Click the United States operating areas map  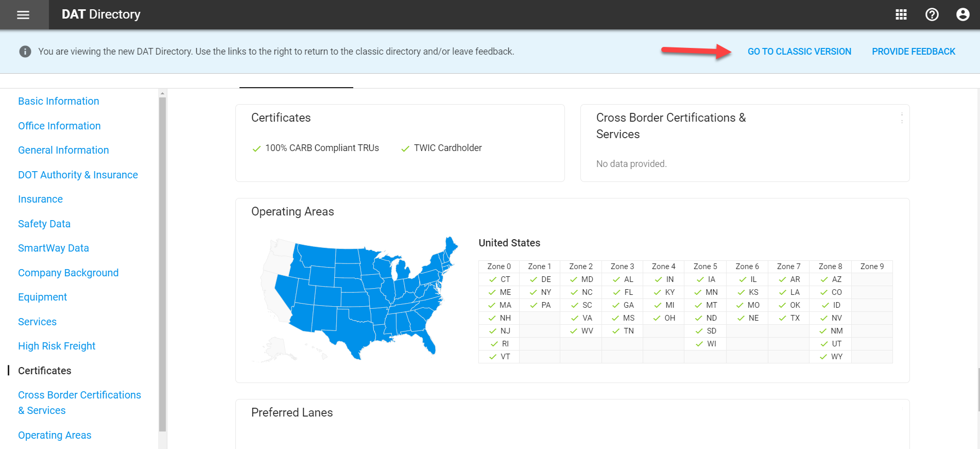(355, 299)
